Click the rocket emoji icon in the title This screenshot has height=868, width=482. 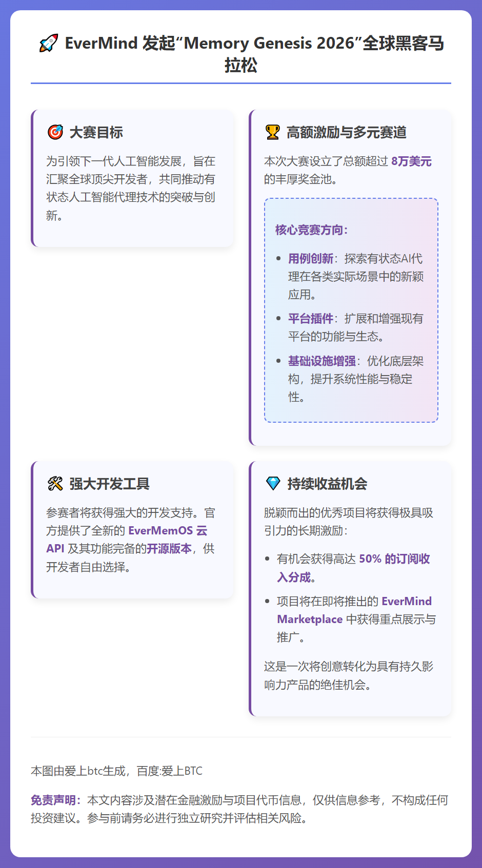(49, 44)
